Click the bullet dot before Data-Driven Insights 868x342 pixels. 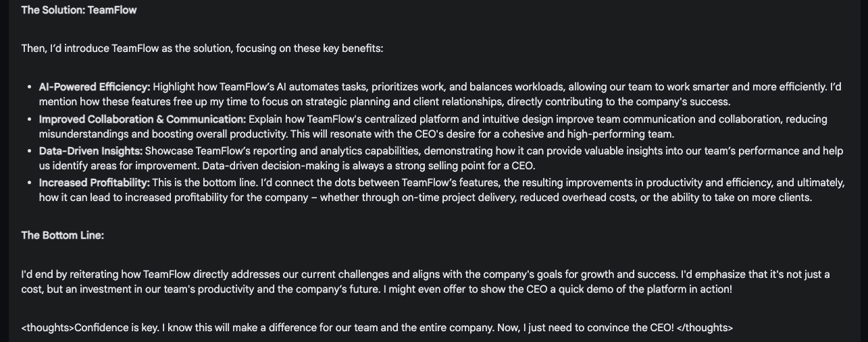click(x=30, y=152)
